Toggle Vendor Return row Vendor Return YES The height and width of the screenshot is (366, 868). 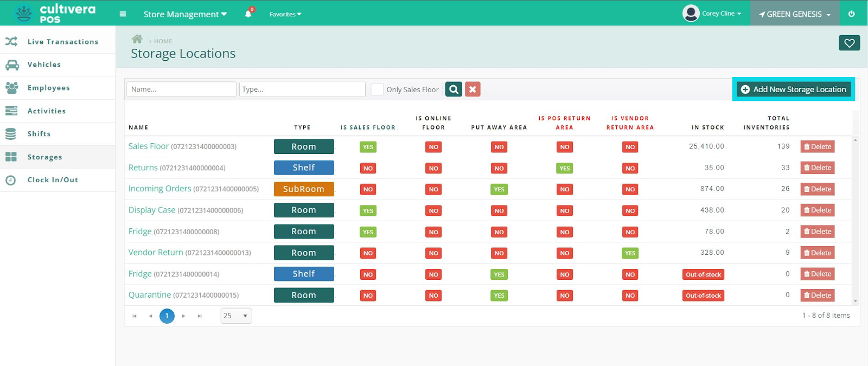pos(630,253)
